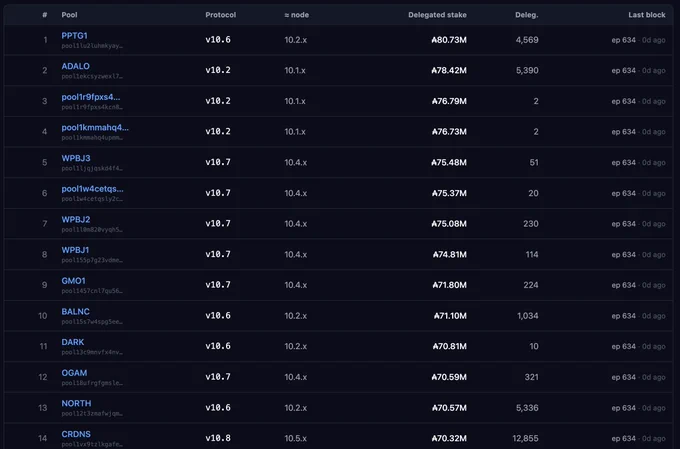Sort by Pool column header
680x449 pixels.
(69, 15)
